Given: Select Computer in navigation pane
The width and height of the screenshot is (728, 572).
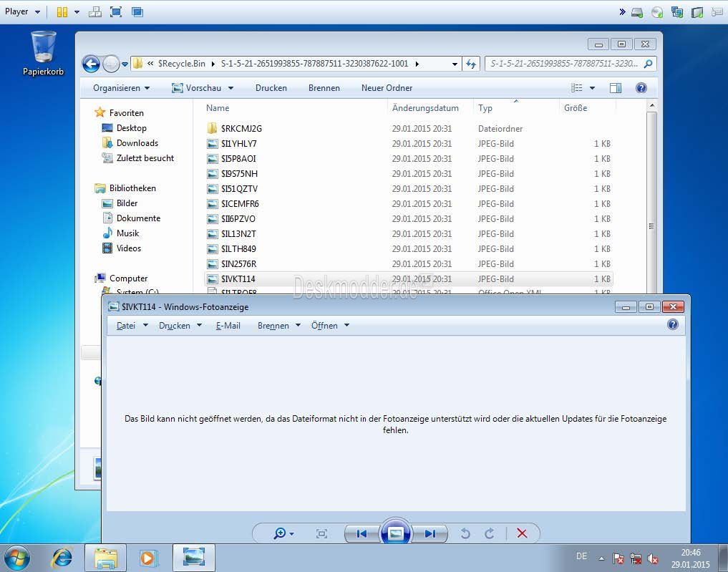Looking at the screenshot, I should pos(121,278).
